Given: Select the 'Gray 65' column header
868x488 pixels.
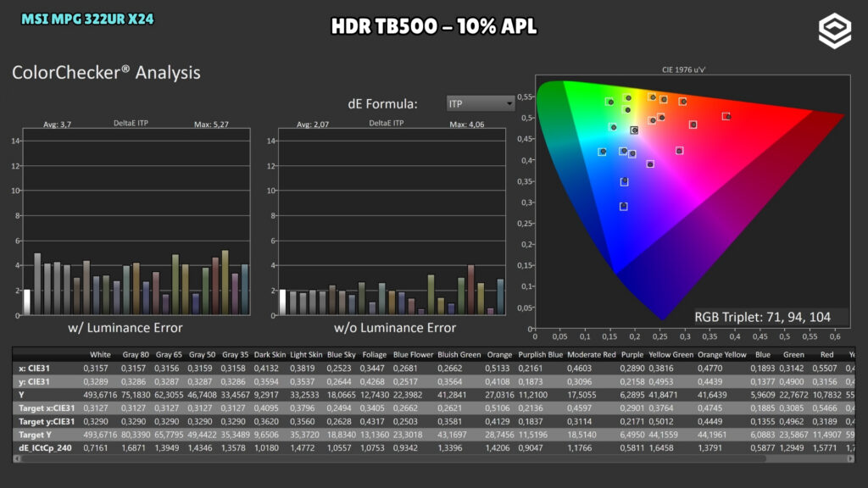Looking at the screenshot, I should (169, 355).
